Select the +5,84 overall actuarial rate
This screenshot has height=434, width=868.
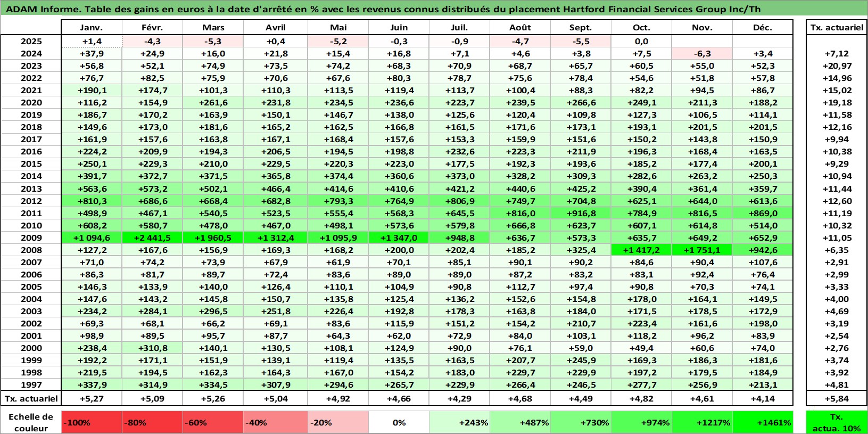[x=837, y=398]
